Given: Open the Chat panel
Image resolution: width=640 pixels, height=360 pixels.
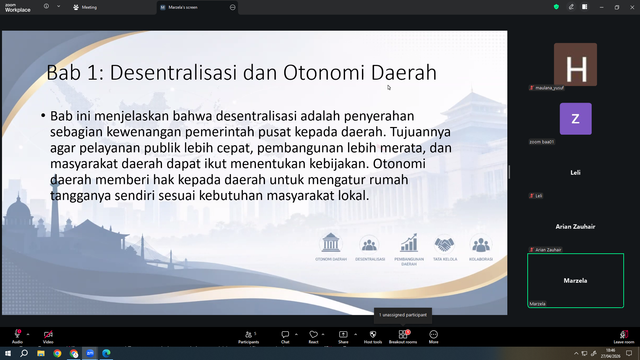Looking at the screenshot, I should [285, 337].
